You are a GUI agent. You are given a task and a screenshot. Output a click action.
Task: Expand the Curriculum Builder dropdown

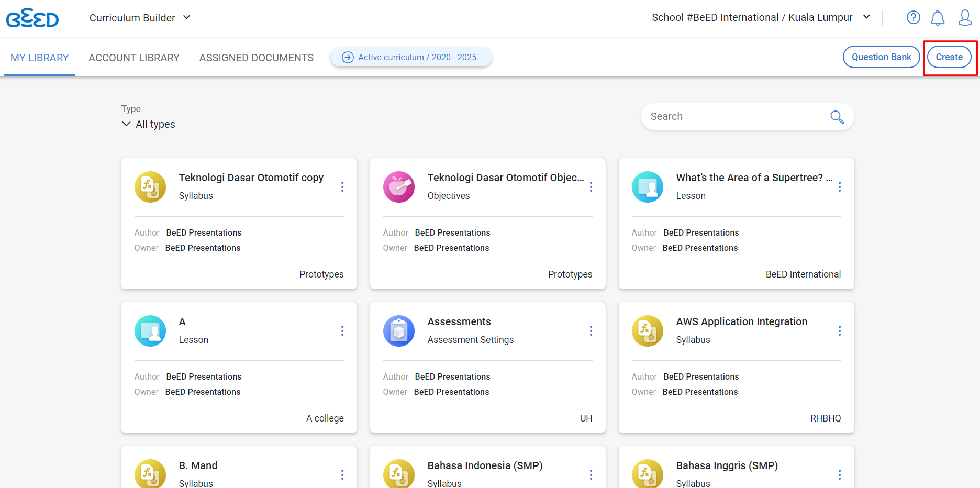click(x=140, y=18)
